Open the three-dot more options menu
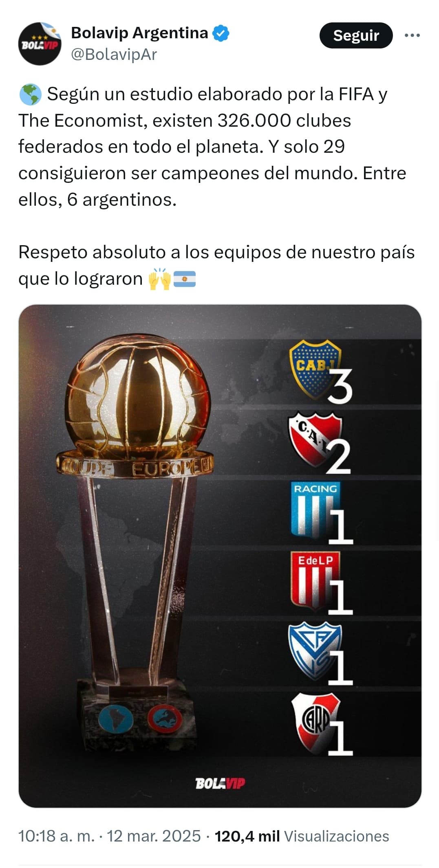Viewport: 439px width, 868px height. pyautogui.click(x=412, y=35)
